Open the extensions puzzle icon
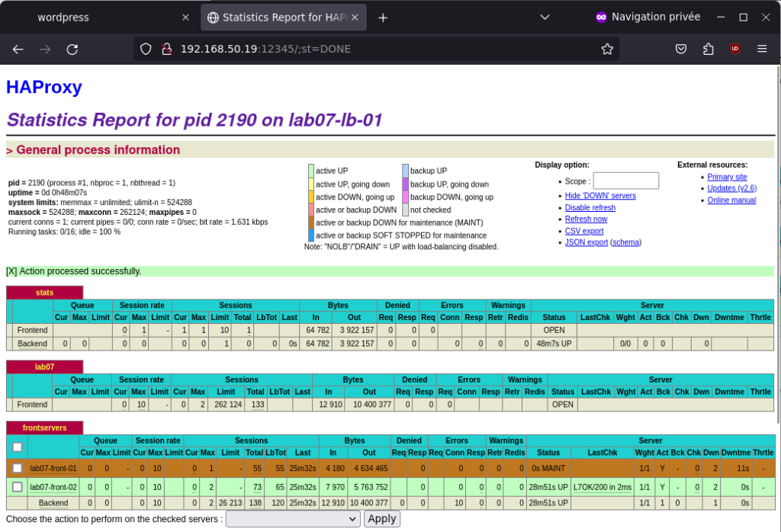Image resolution: width=781 pixels, height=532 pixels. click(x=708, y=49)
